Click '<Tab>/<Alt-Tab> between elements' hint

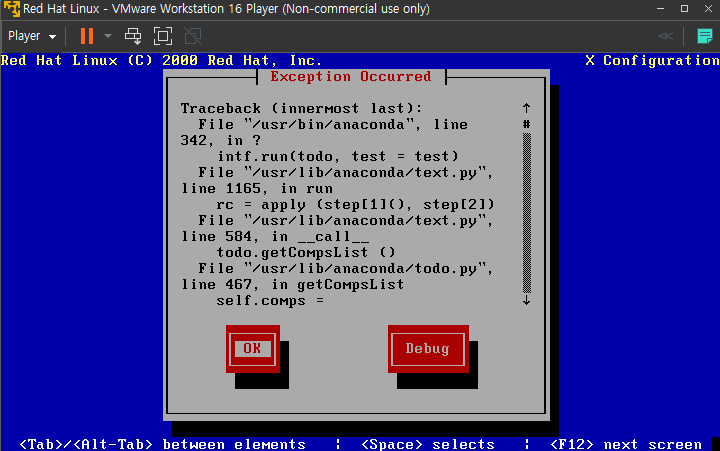(163, 444)
